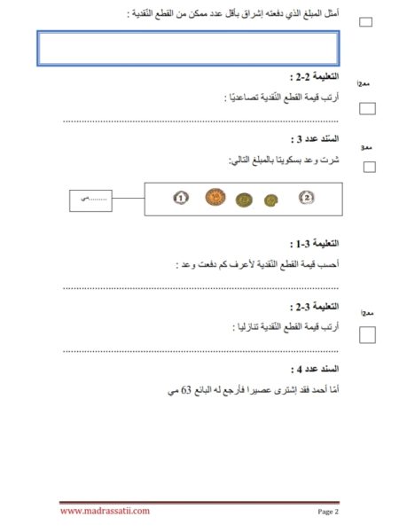Click the coin marked with number 1
399x532 pixels.
[x=181, y=198]
